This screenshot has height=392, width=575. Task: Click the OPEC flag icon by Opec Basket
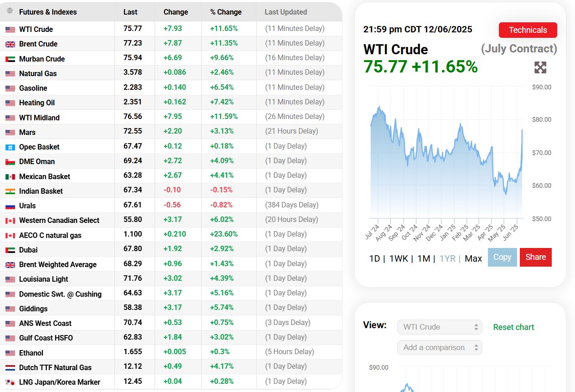[10, 147]
